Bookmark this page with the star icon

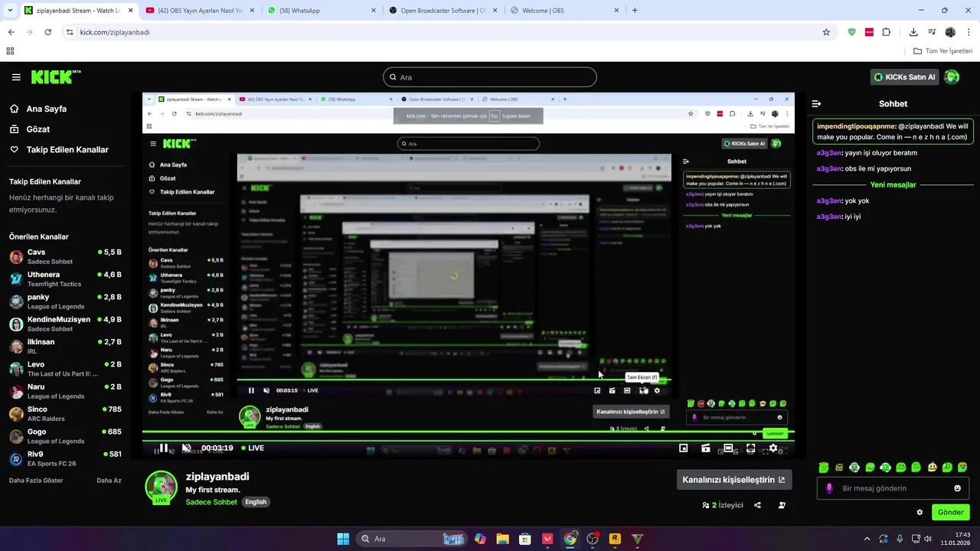click(x=826, y=32)
